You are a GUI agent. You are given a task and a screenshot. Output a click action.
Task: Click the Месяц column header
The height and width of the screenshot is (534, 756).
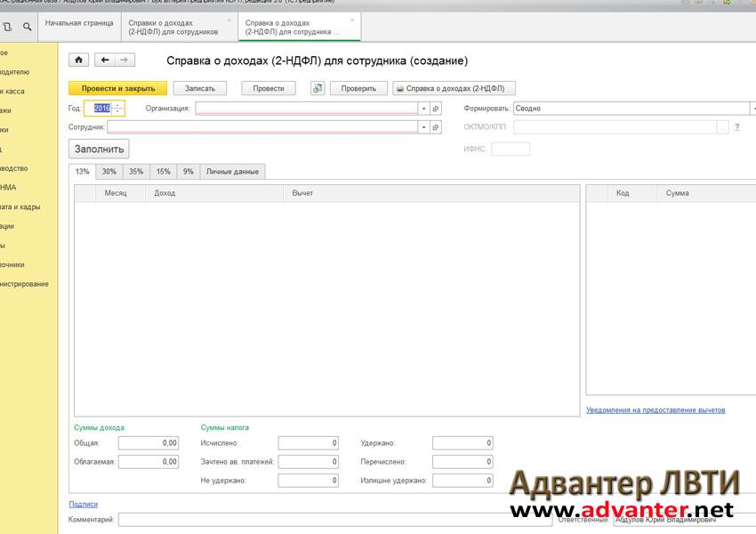(121, 193)
